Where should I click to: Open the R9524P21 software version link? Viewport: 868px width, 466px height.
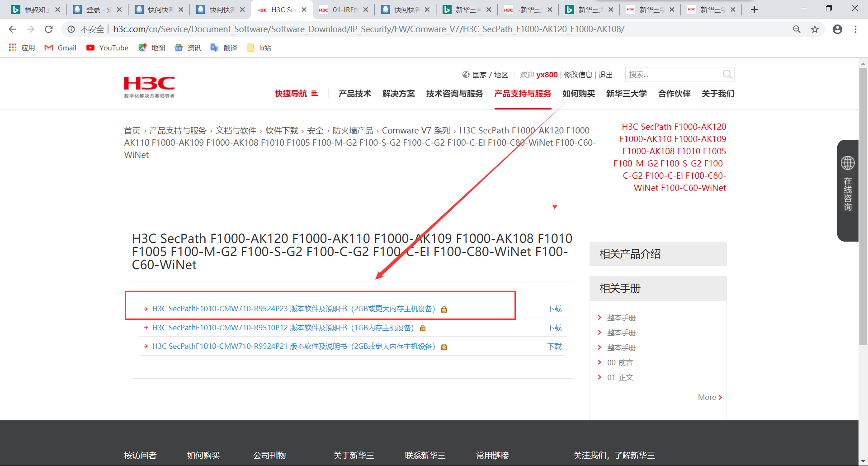(x=294, y=347)
